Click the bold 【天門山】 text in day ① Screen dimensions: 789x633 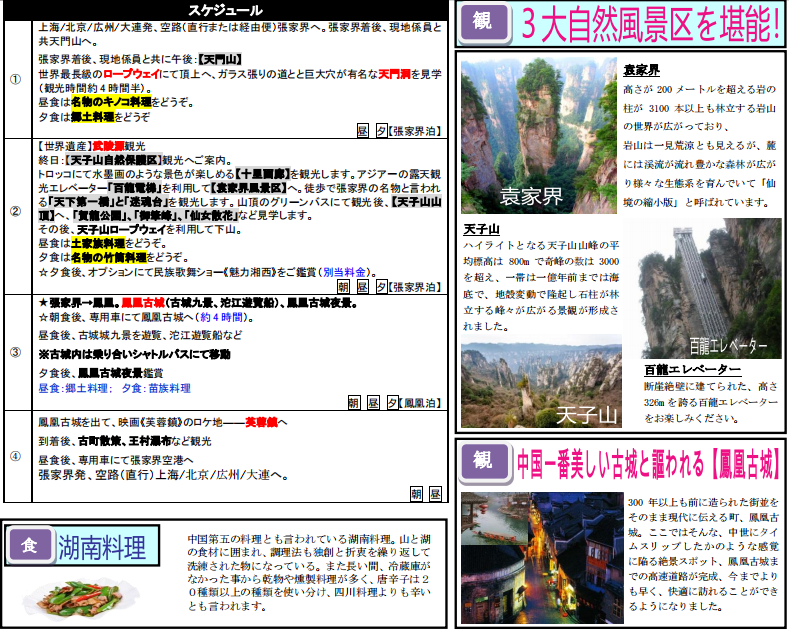tap(220, 59)
